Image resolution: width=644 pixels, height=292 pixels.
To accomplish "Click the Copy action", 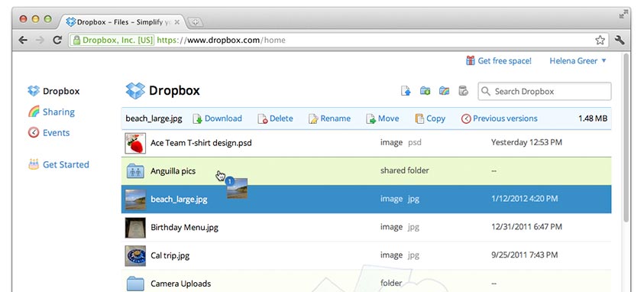I will (x=430, y=118).
